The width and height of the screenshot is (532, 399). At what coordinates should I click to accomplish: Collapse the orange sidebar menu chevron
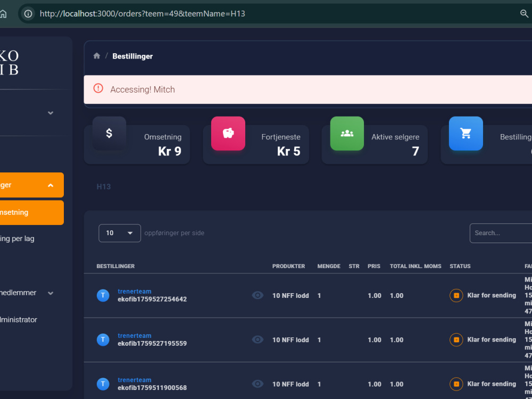point(51,185)
